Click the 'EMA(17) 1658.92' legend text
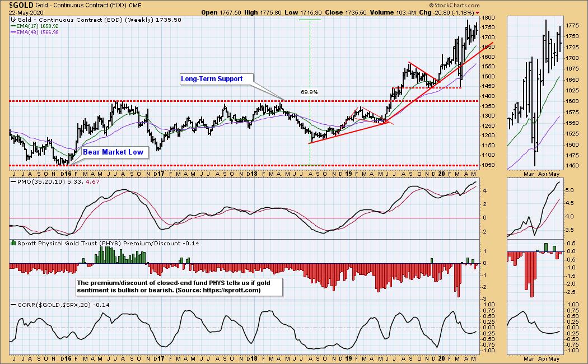The width and height of the screenshot is (588, 364). pos(37,26)
